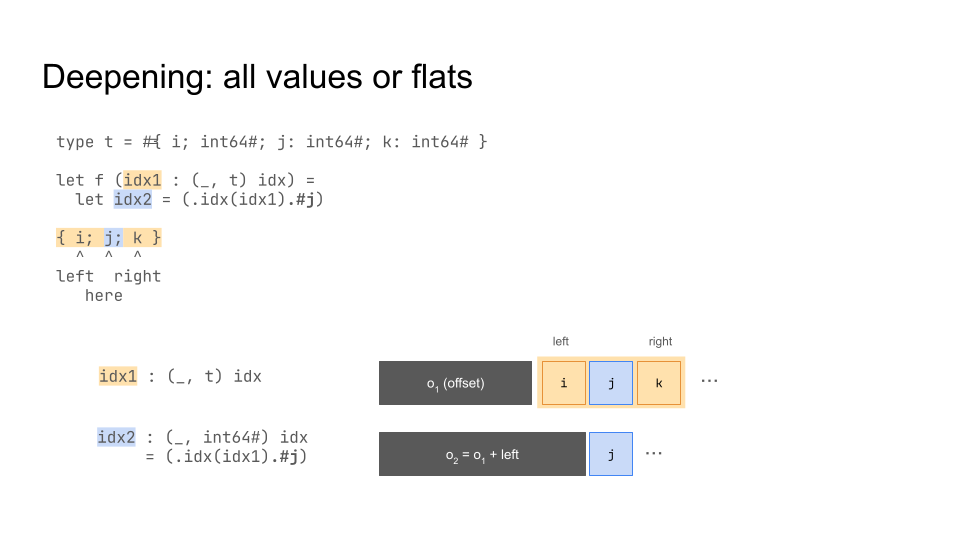Click the type t definition code line
Image resolution: width=960 pixels, height=540 pixels.
click(x=272, y=142)
